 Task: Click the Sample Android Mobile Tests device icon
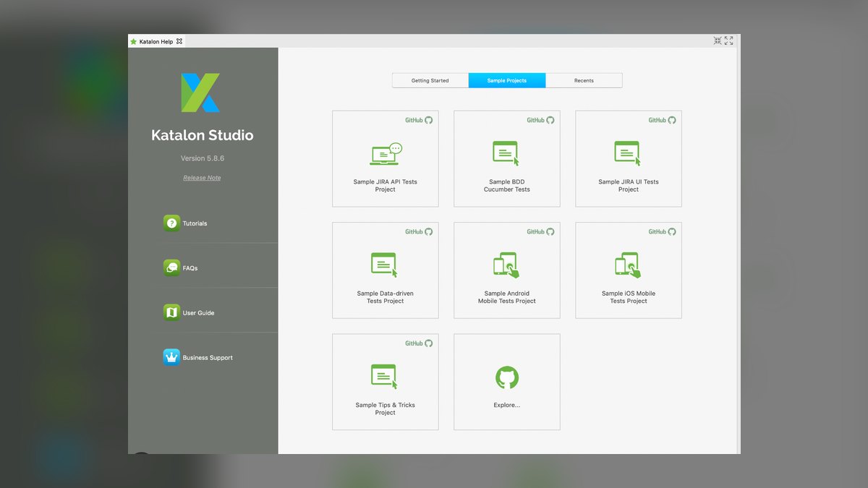[506, 265]
